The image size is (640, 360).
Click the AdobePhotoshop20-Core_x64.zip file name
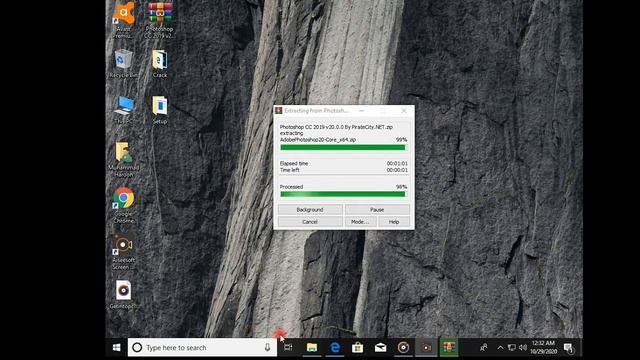(x=318, y=140)
